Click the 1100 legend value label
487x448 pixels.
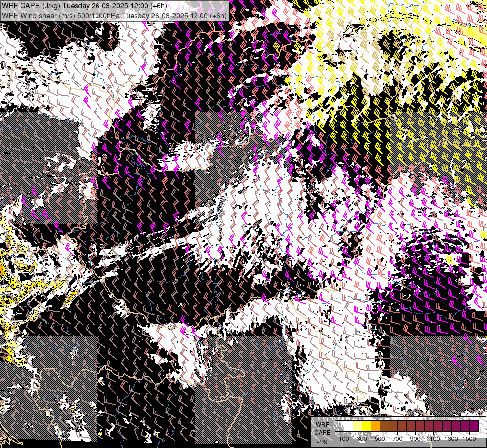pyautogui.click(x=433, y=439)
